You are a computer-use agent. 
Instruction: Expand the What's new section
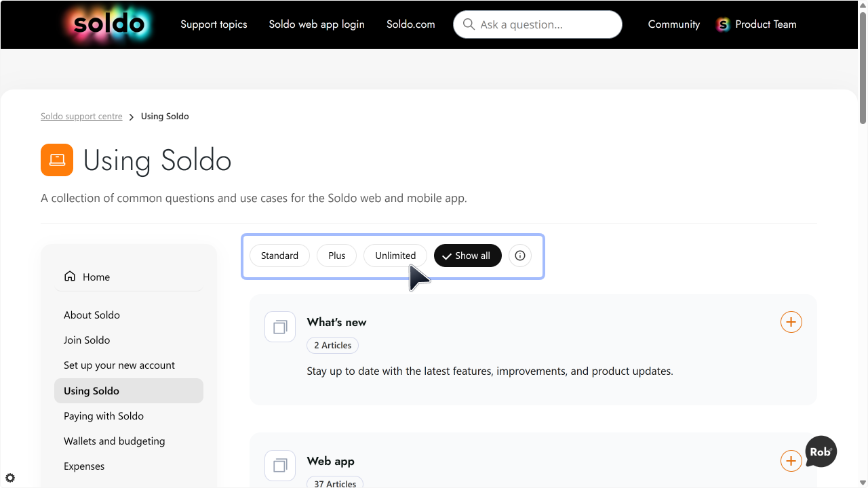(791, 322)
